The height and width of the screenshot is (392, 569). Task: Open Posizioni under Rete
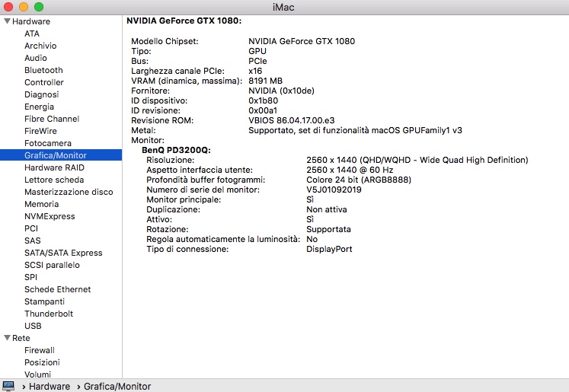42,362
